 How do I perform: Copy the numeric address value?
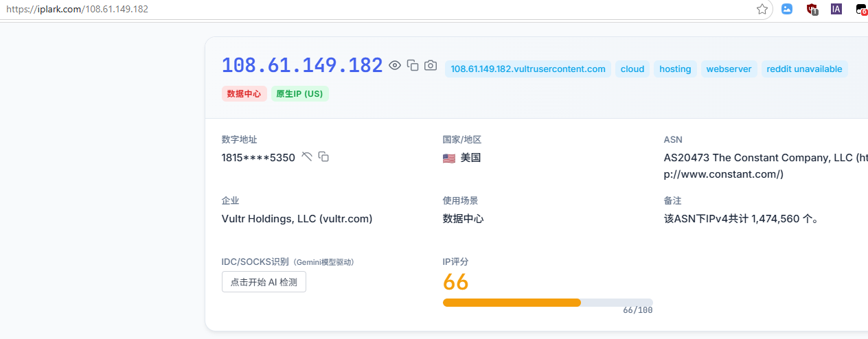click(x=323, y=157)
